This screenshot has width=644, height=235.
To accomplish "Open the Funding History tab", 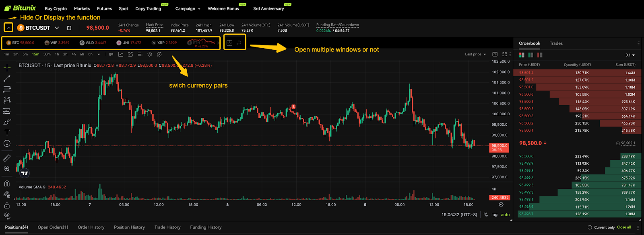I will [206, 227].
